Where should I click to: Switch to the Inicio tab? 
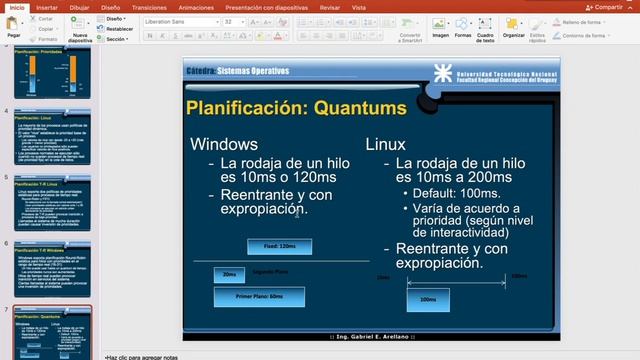coord(17,8)
